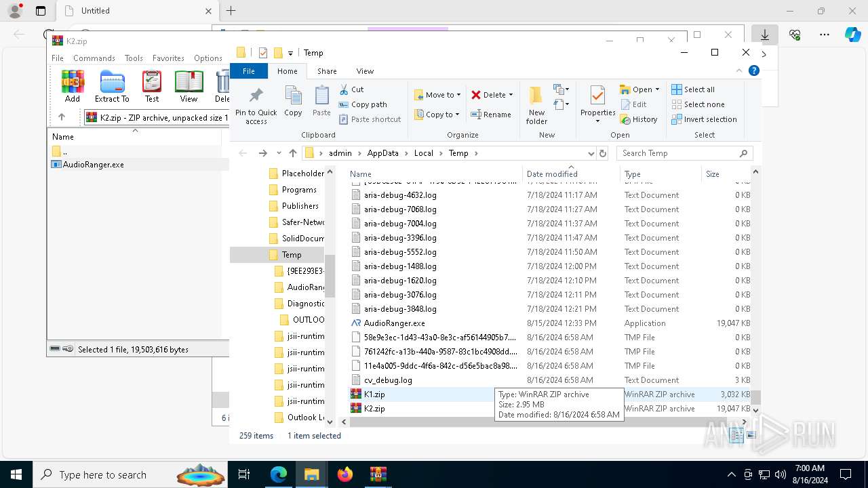
Task: Click the Rename command
Action: (492, 115)
